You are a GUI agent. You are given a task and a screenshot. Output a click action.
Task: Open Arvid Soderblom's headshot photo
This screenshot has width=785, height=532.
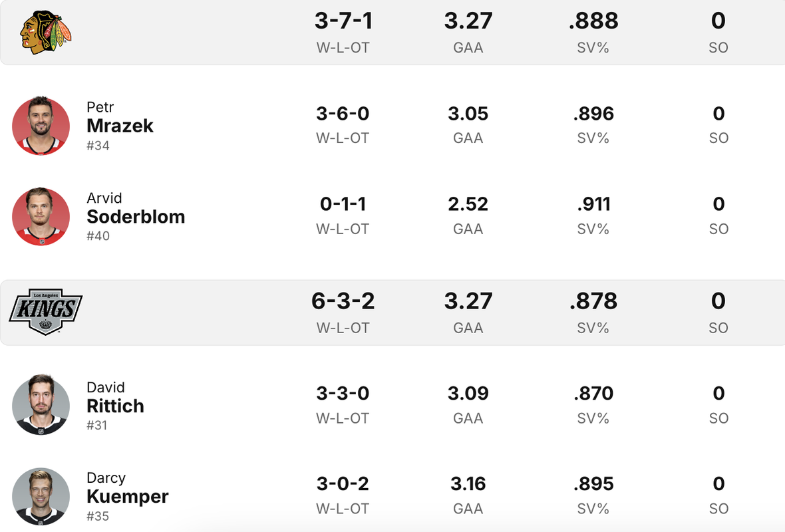click(x=41, y=216)
